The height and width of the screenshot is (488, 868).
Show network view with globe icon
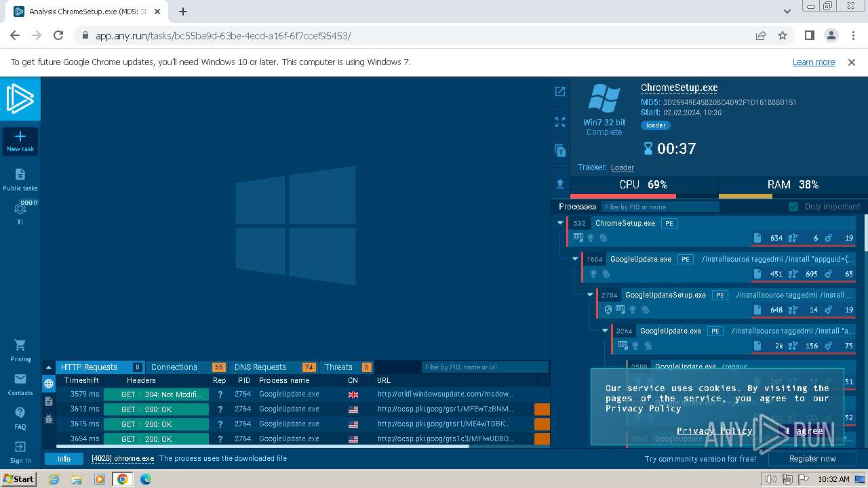(49, 384)
